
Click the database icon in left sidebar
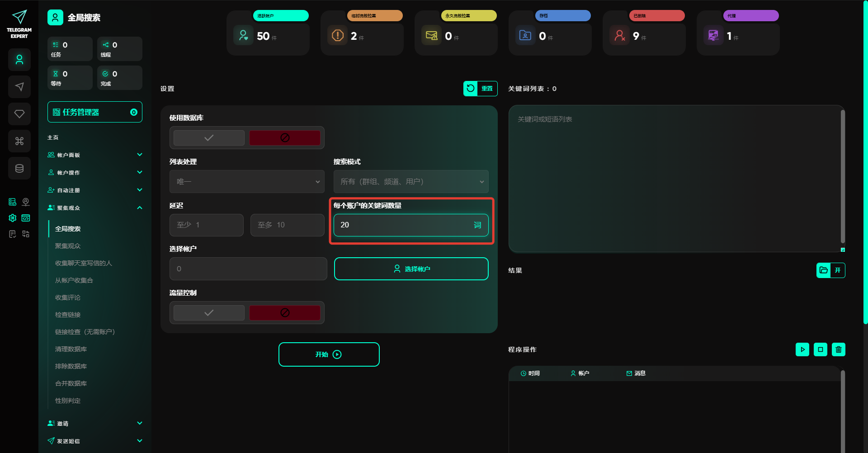point(19,168)
